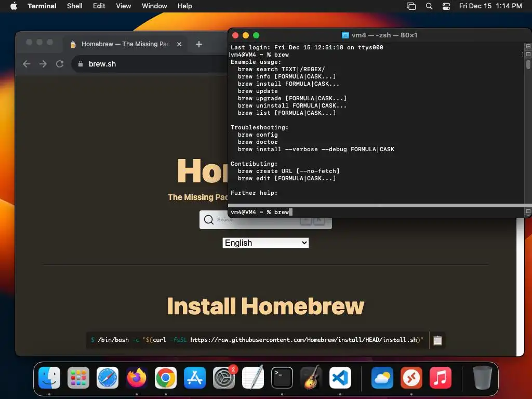Click the Homebrew page search field
The height and width of the screenshot is (399, 532).
(x=265, y=220)
